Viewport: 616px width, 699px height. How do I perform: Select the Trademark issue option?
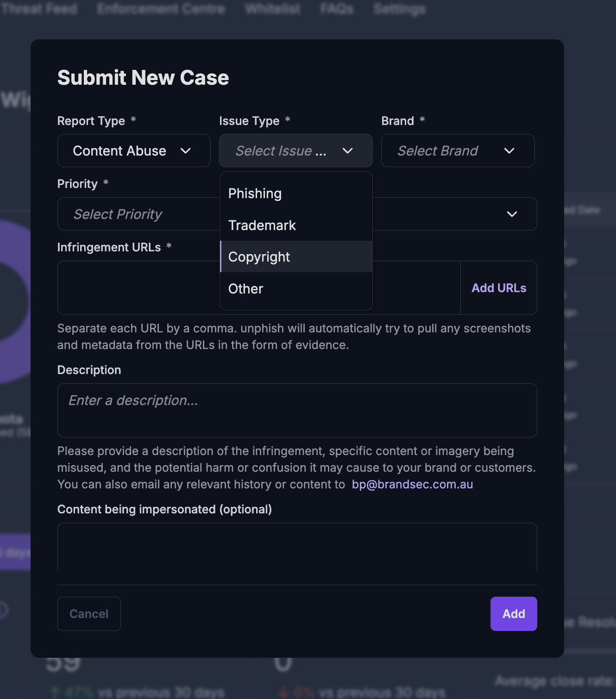(x=262, y=225)
